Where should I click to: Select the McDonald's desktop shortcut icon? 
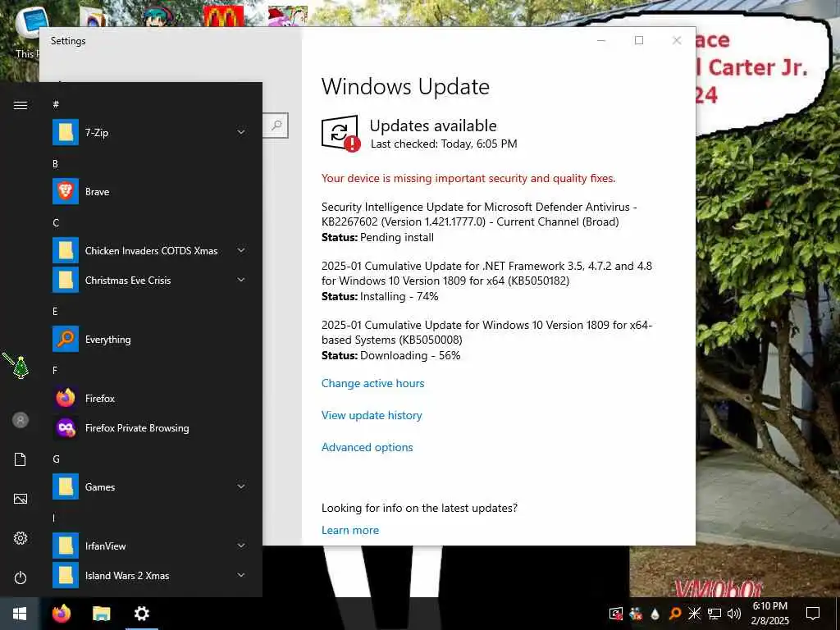point(223,16)
